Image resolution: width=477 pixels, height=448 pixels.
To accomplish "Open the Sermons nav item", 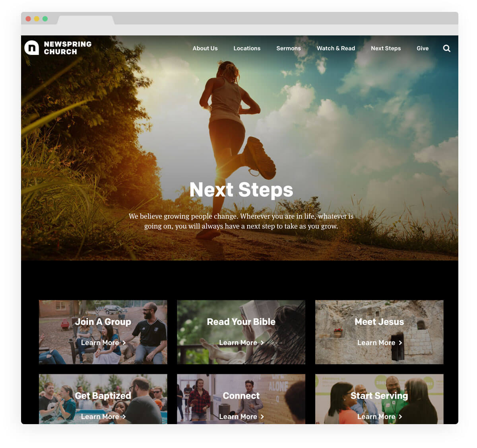I will click(x=288, y=49).
